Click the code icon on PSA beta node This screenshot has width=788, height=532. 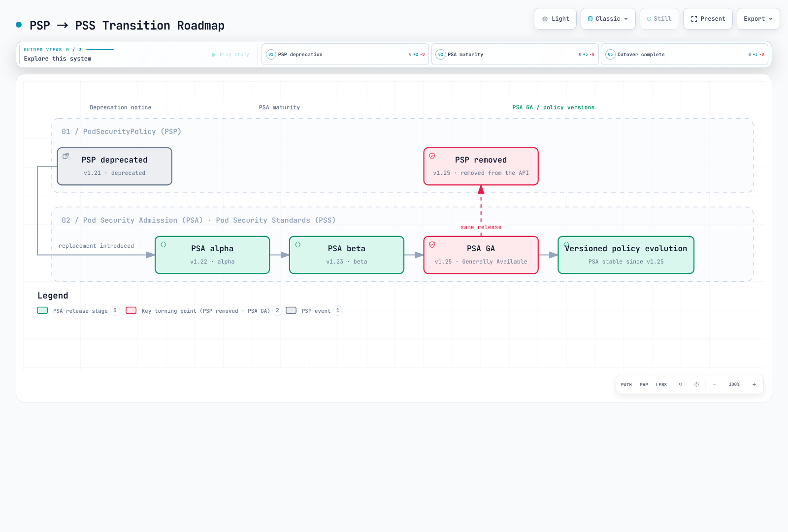pos(298,244)
